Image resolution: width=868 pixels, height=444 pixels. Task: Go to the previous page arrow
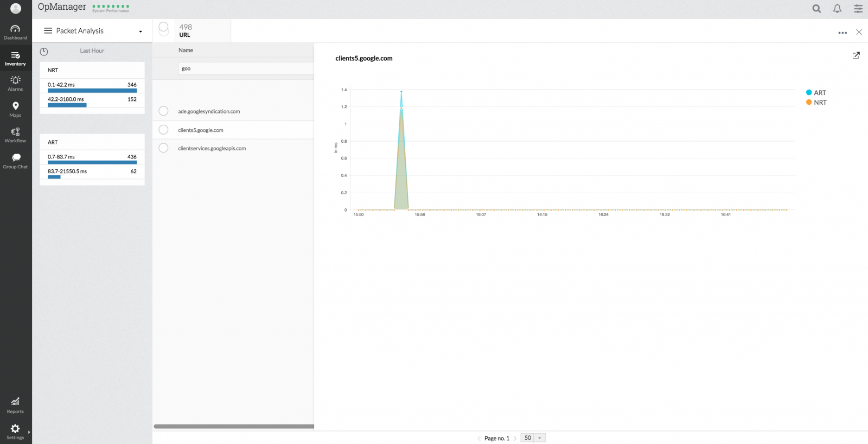(x=479, y=439)
